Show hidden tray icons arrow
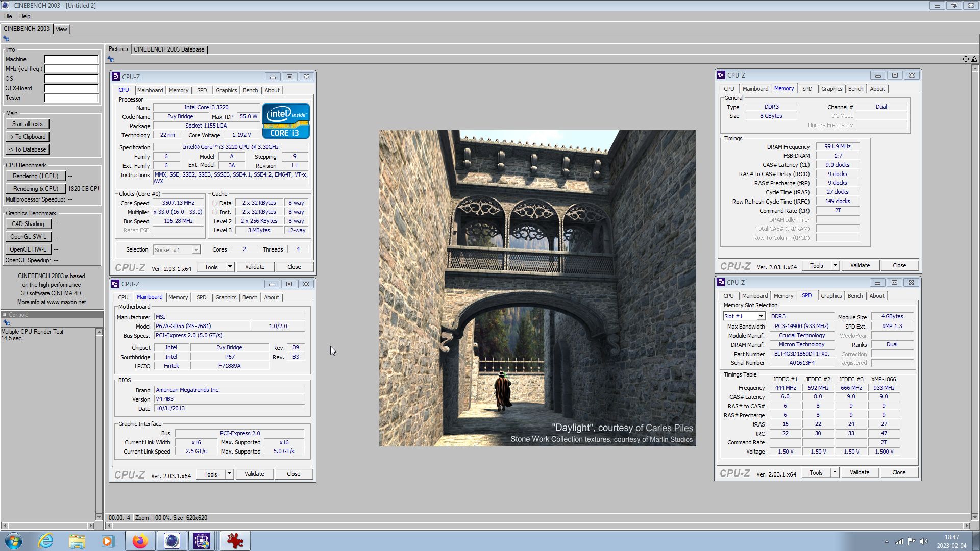This screenshot has width=980, height=551. [x=887, y=541]
